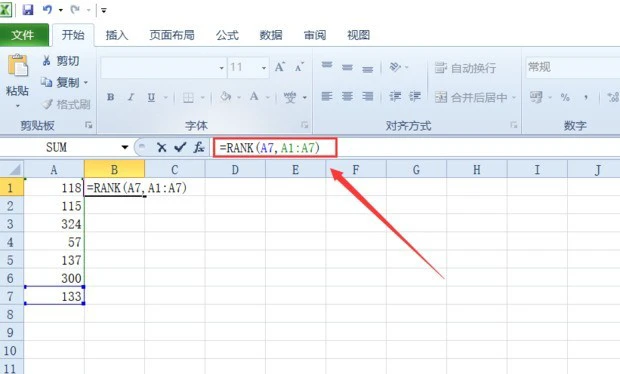Toggle Underline formatting
This screenshot has width=620, height=374.
[x=151, y=97]
